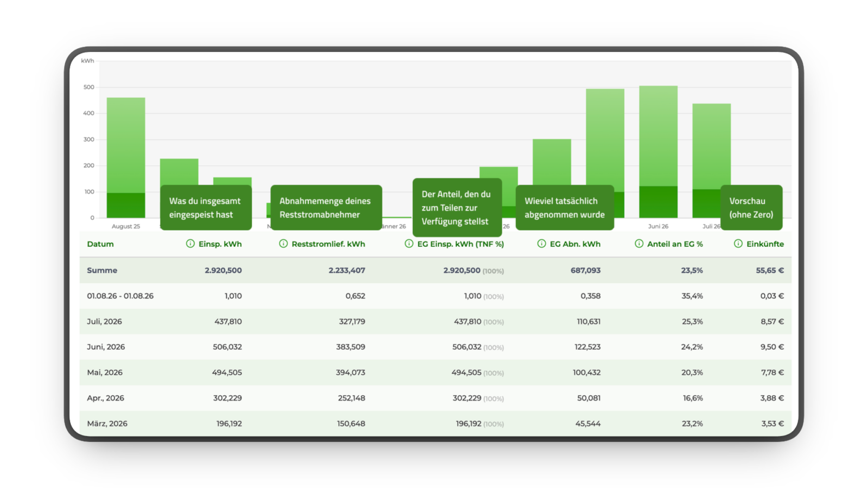This screenshot has width=868, height=488.
Task: Click the 01.08.26 - 01.08.26 row
Action: point(436,296)
